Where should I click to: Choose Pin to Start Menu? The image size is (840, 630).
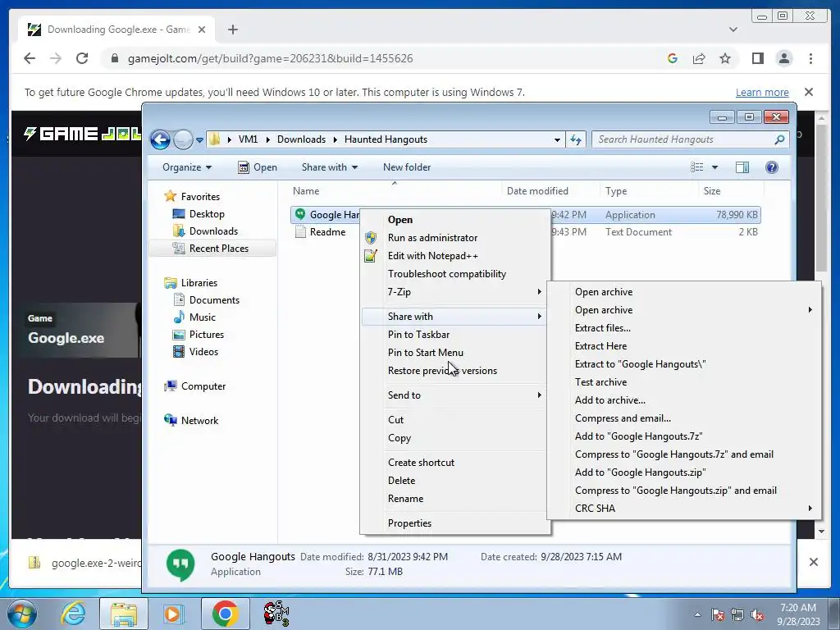[x=454, y=353]
